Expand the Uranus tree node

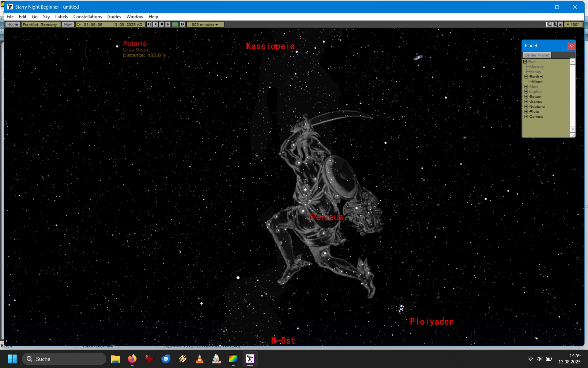pyautogui.click(x=526, y=102)
